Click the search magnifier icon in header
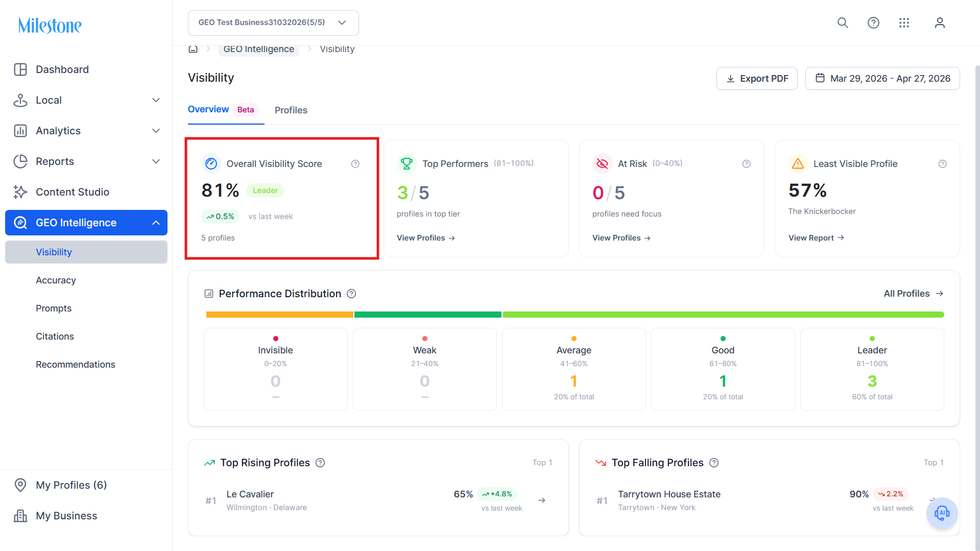This screenshot has height=551, width=980. click(x=843, y=23)
